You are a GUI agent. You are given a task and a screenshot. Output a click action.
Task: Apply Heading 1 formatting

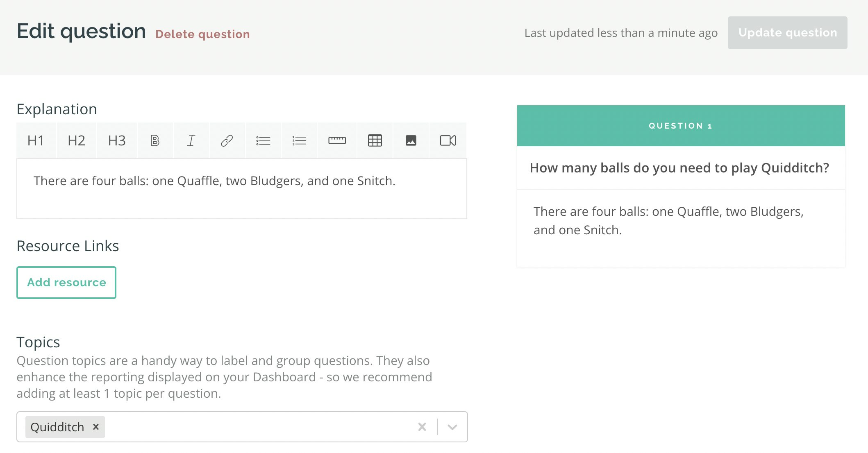(36, 140)
